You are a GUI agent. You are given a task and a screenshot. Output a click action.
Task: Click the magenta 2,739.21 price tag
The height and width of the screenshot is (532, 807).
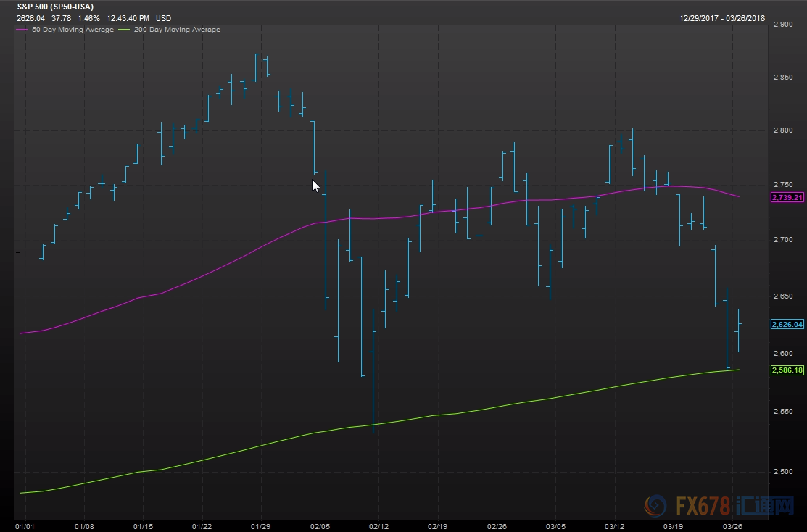tap(787, 197)
